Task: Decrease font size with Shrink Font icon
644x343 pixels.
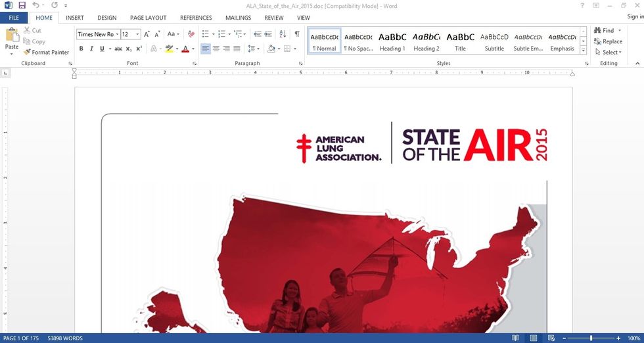Action: (157, 34)
